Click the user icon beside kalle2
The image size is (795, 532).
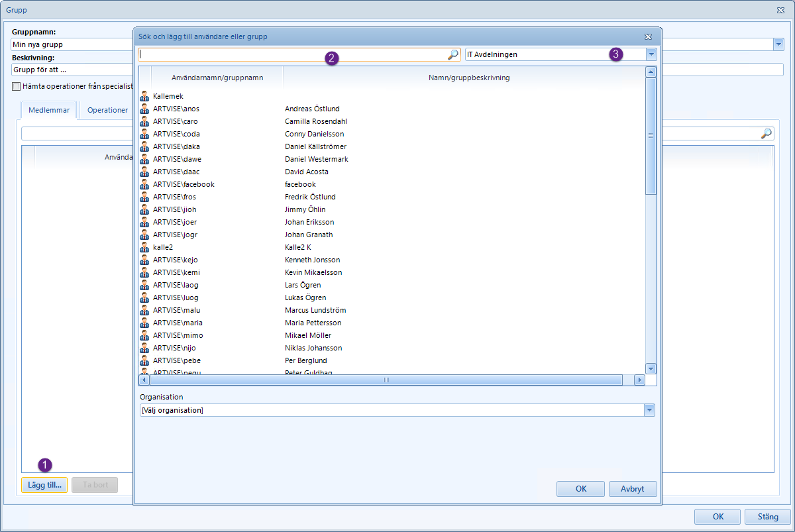[144, 248]
